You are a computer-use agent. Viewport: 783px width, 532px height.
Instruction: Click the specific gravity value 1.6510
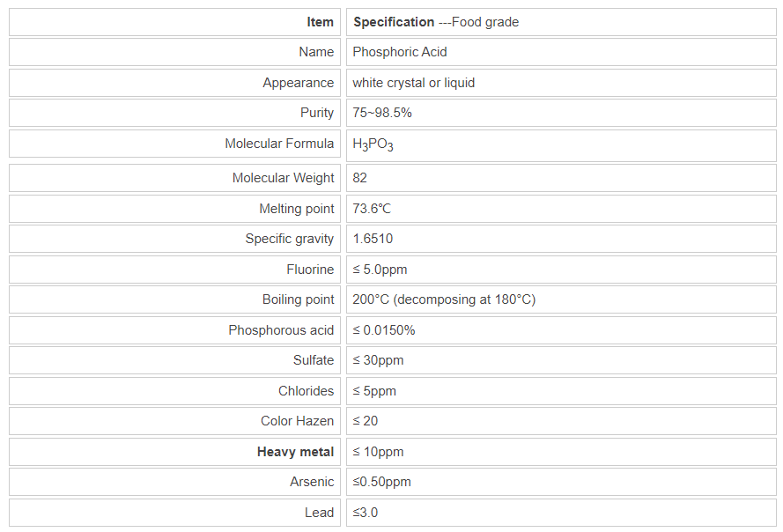click(373, 239)
